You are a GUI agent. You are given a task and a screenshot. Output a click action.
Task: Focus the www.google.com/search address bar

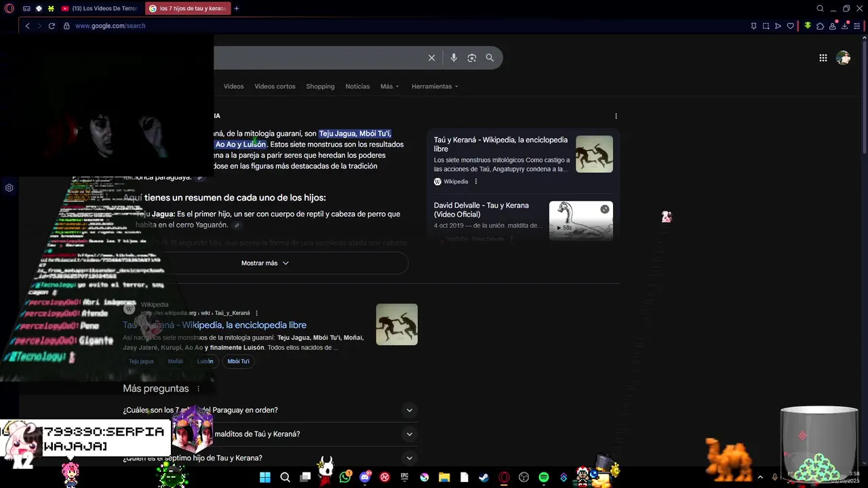[111, 26]
